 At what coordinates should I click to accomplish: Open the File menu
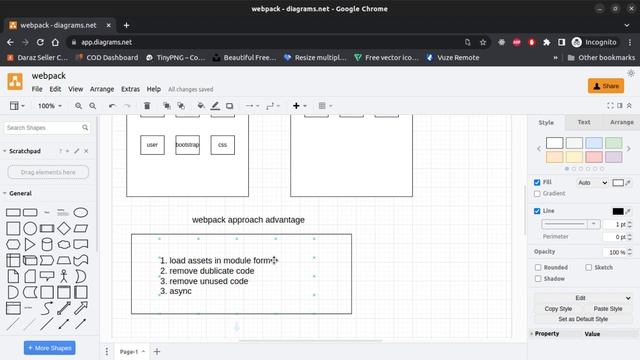(37, 89)
